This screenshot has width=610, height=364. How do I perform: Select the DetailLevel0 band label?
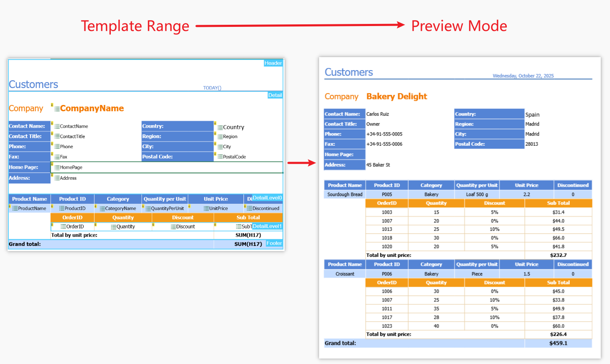[x=267, y=198]
